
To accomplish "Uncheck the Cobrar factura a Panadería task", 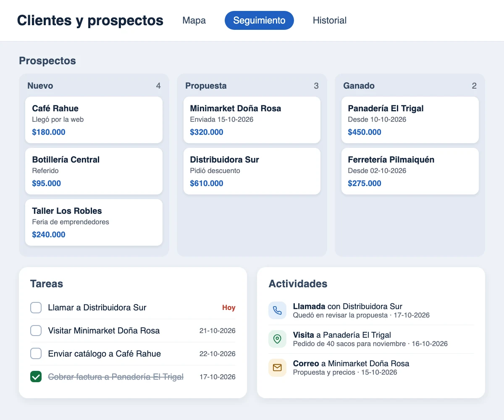I will [36, 377].
